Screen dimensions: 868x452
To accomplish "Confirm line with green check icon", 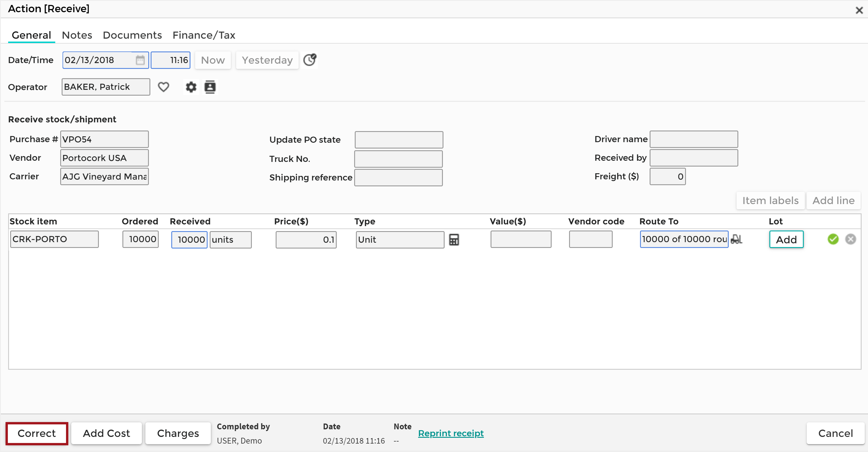I will pos(833,239).
